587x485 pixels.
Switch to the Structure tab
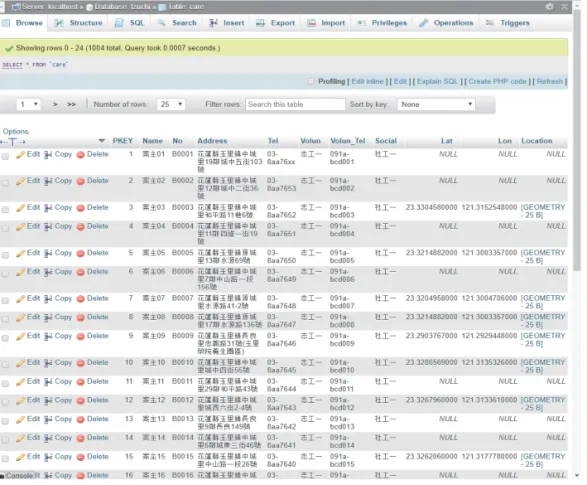[x=79, y=23]
